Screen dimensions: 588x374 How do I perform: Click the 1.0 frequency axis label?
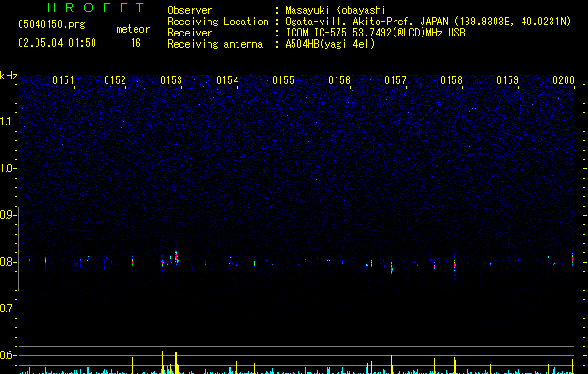[x=7, y=168]
